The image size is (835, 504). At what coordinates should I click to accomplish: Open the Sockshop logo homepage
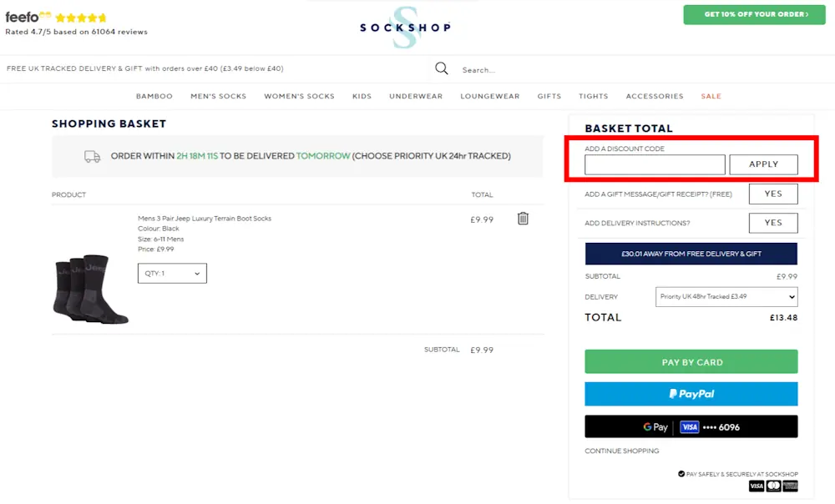click(x=405, y=28)
